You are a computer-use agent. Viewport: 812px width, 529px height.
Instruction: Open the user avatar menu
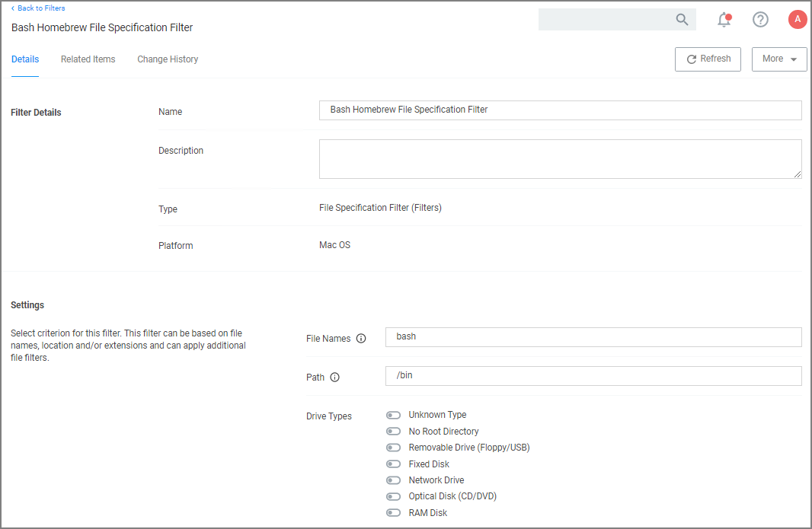tap(797, 20)
